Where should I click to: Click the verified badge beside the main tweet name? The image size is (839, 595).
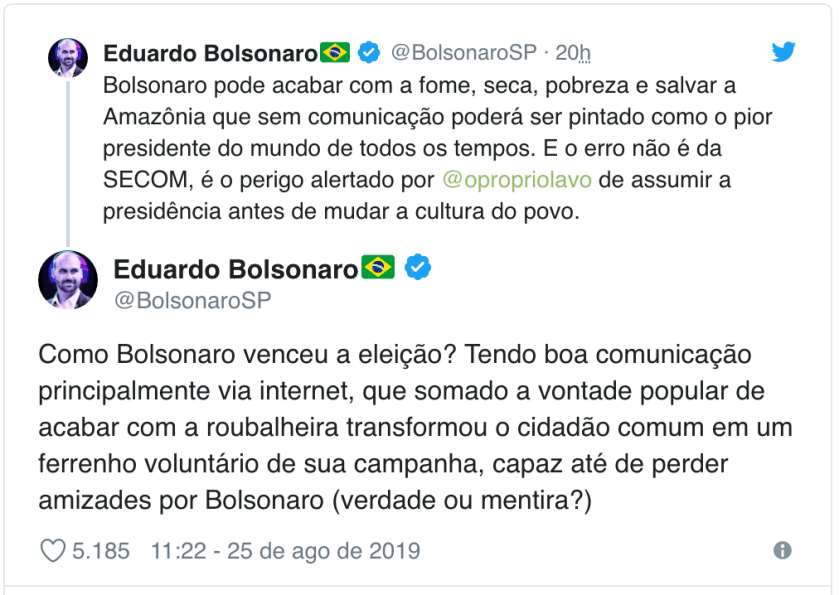click(x=419, y=268)
